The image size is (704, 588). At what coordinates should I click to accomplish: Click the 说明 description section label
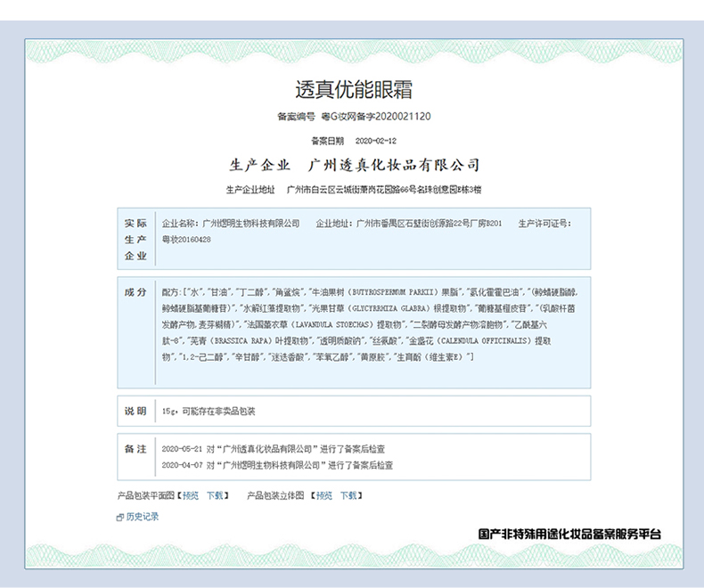click(135, 411)
